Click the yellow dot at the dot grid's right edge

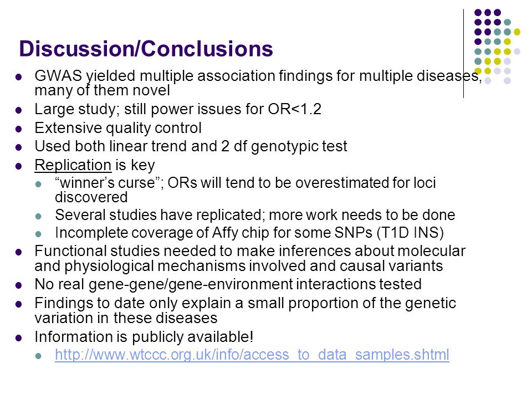[517, 32]
